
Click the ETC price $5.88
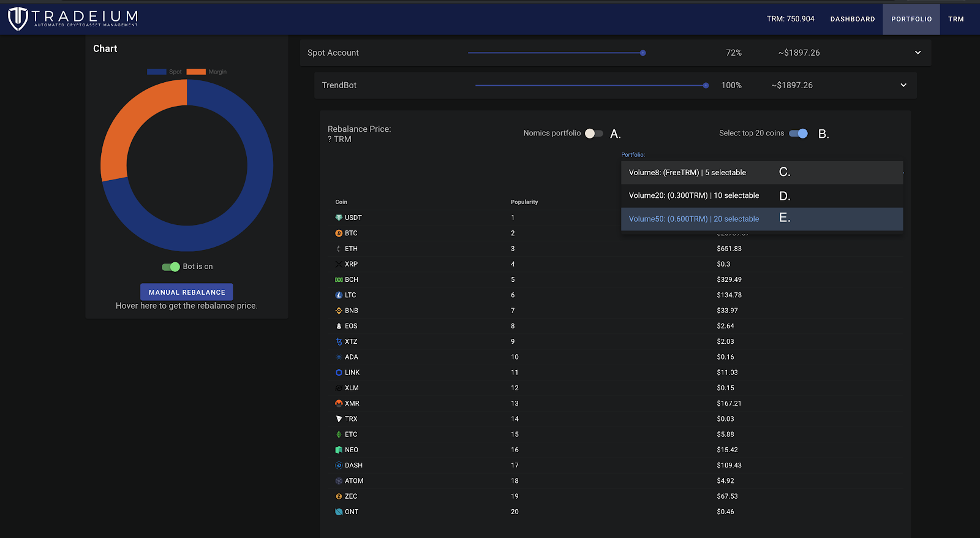click(726, 434)
